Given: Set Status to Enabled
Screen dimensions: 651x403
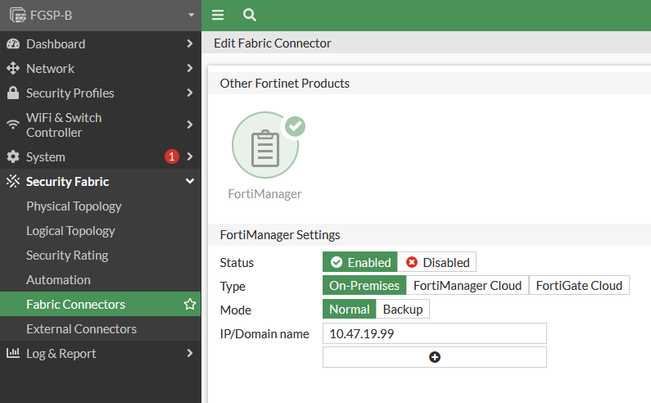Looking at the screenshot, I should point(360,262).
